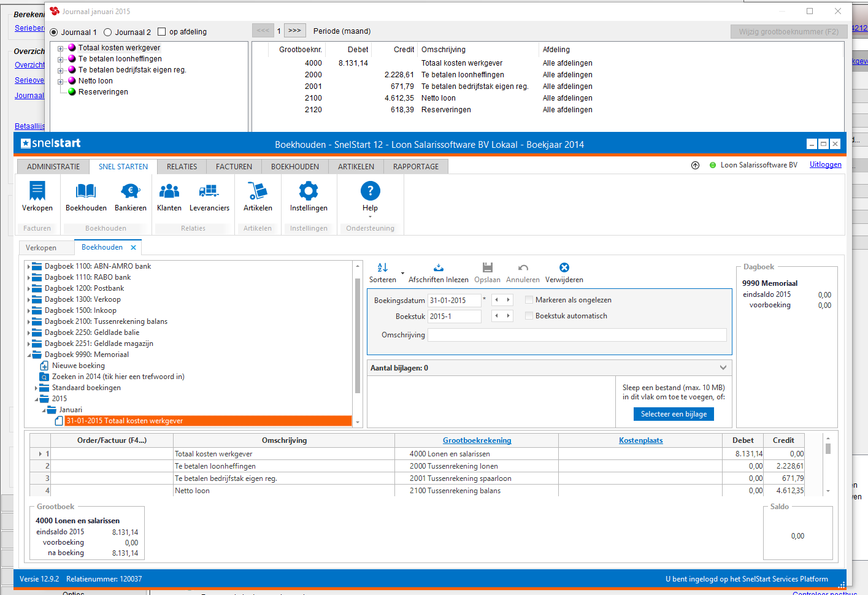Click collapse ribbon arrow icon near Uitloggen

695,165
